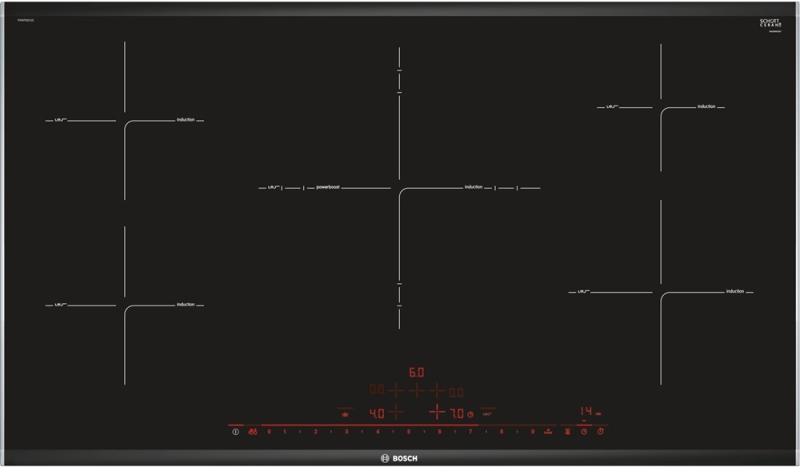Select the dim upper-left 0.0 zone display
800x475 pixels.
pyautogui.click(x=377, y=390)
